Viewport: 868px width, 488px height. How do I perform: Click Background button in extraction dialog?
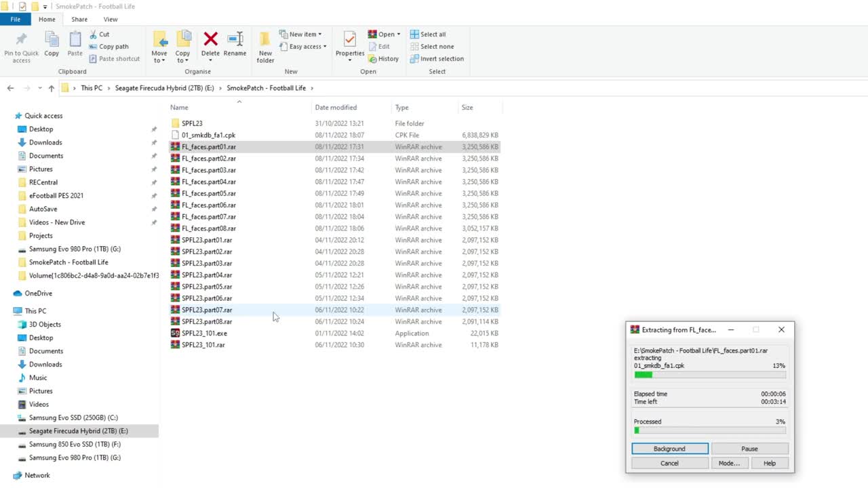(x=669, y=449)
